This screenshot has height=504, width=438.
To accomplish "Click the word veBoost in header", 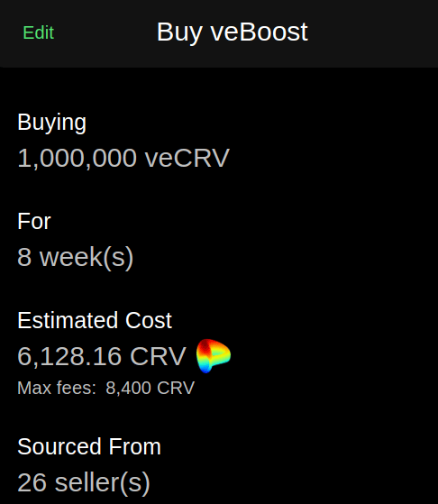I will [259, 32].
